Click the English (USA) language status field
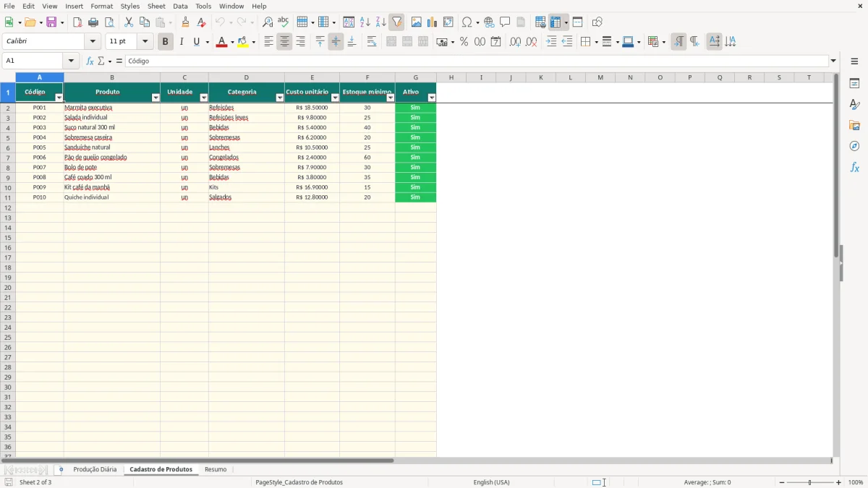The height and width of the screenshot is (488, 868). (491, 482)
